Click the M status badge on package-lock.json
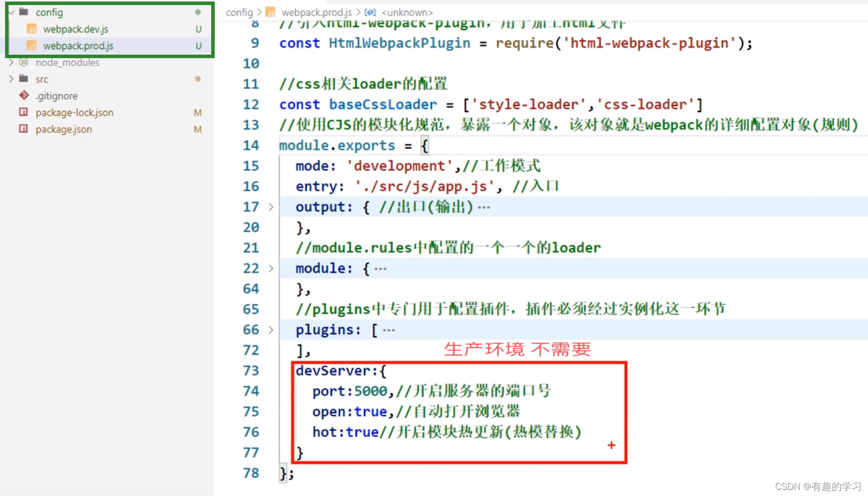Viewport: 868px width, 496px height. [198, 113]
